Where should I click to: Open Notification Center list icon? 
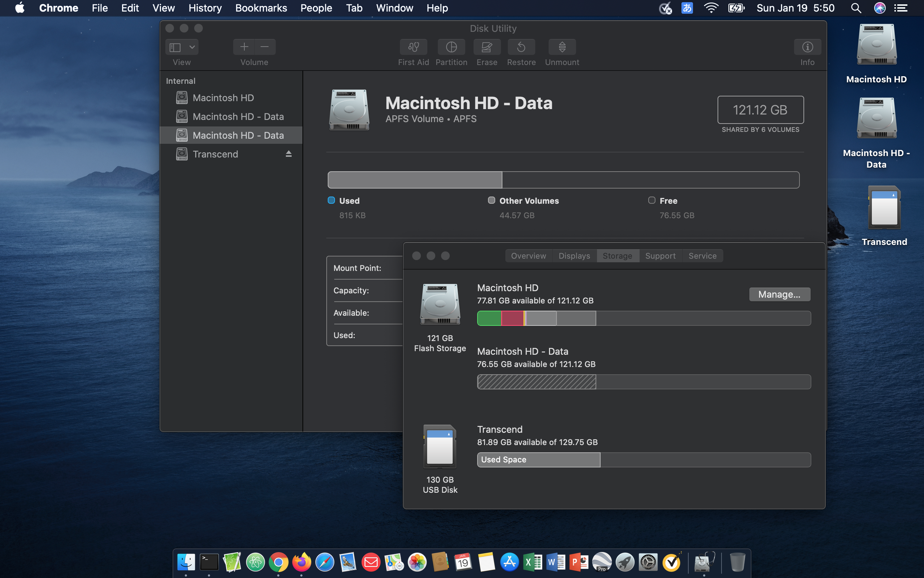pyautogui.click(x=901, y=8)
